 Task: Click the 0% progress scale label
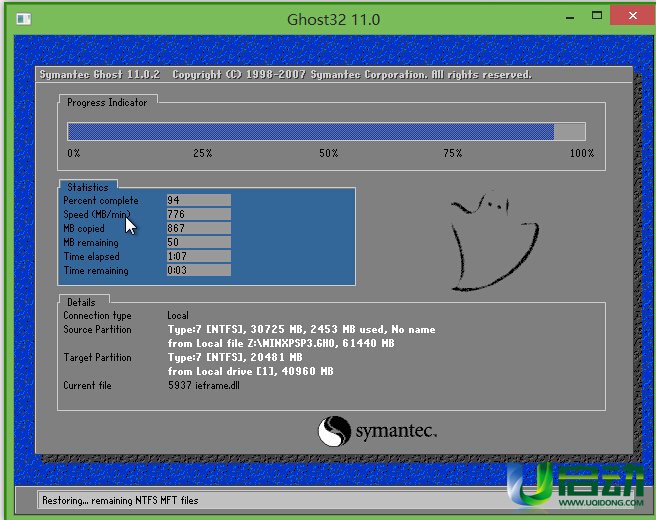(x=74, y=153)
